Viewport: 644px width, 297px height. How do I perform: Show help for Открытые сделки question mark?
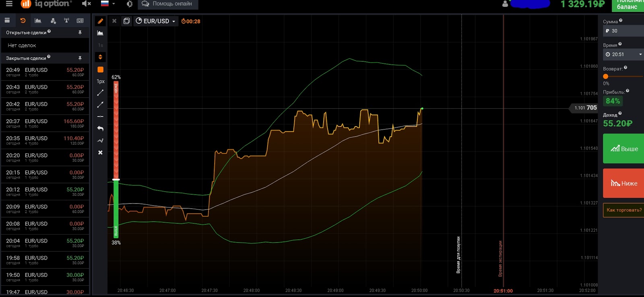49,31
